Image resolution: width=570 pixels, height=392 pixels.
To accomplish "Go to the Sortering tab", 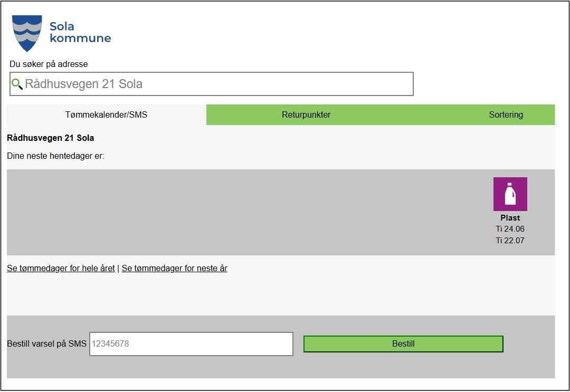I will 506,114.
